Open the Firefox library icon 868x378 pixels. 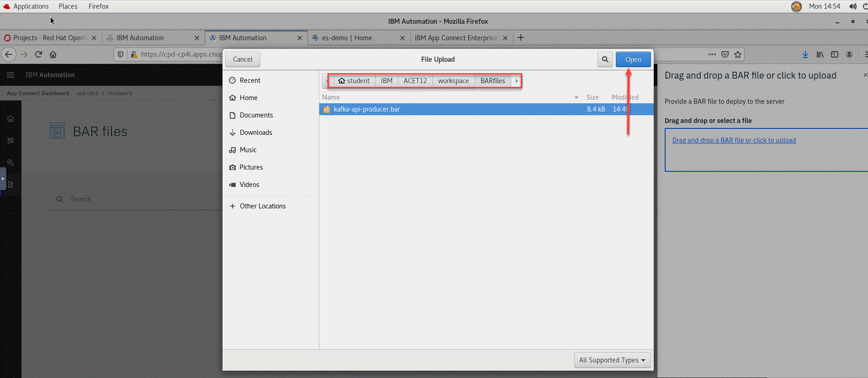click(820, 54)
